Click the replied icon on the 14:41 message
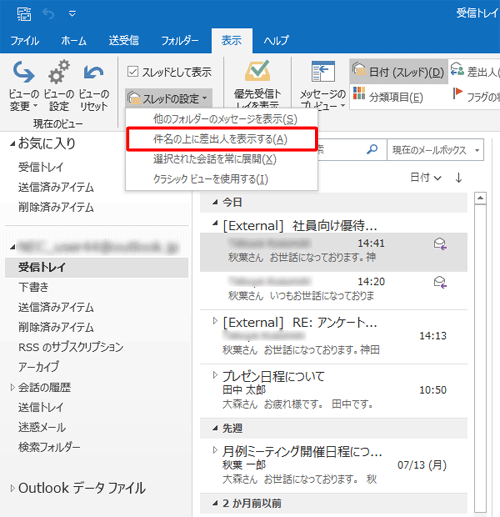This screenshot has height=517, width=500. click(x=440, y=244)
